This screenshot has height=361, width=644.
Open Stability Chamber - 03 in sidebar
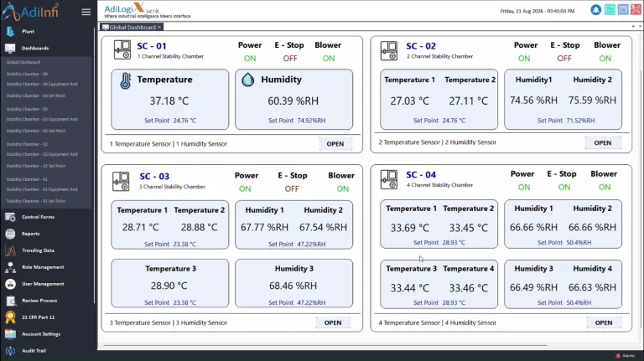27,109
